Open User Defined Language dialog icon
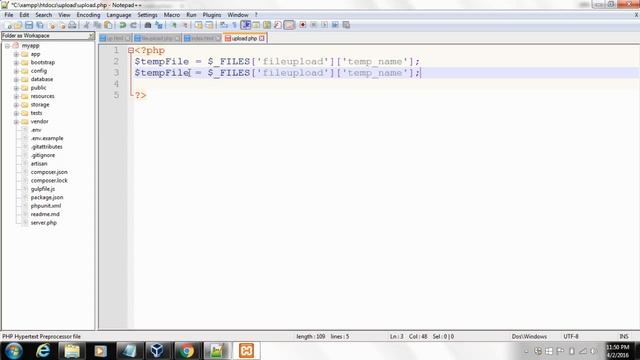This screenshot has height=360, width=640. pos(256,25)
